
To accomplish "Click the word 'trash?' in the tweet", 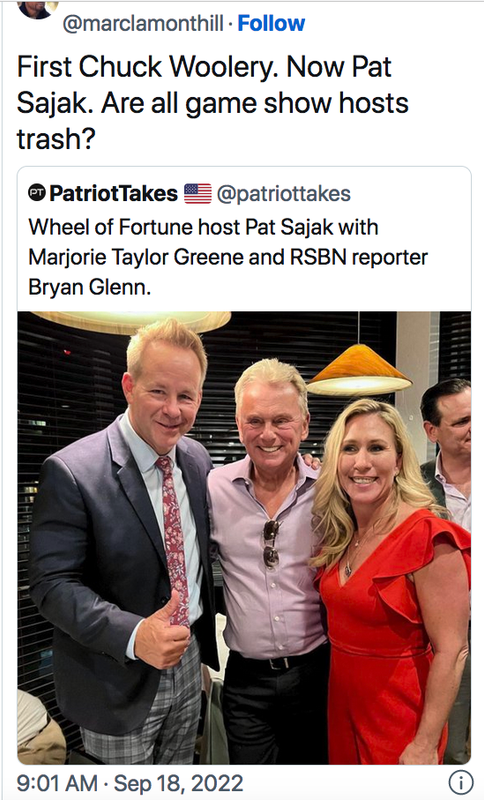I will tap(56, 139).
